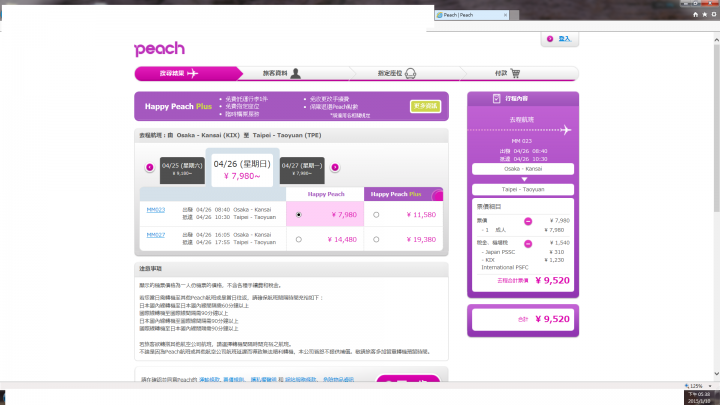
Task: Click the pink continue button at the bottom
Action: tap(408, 379)
